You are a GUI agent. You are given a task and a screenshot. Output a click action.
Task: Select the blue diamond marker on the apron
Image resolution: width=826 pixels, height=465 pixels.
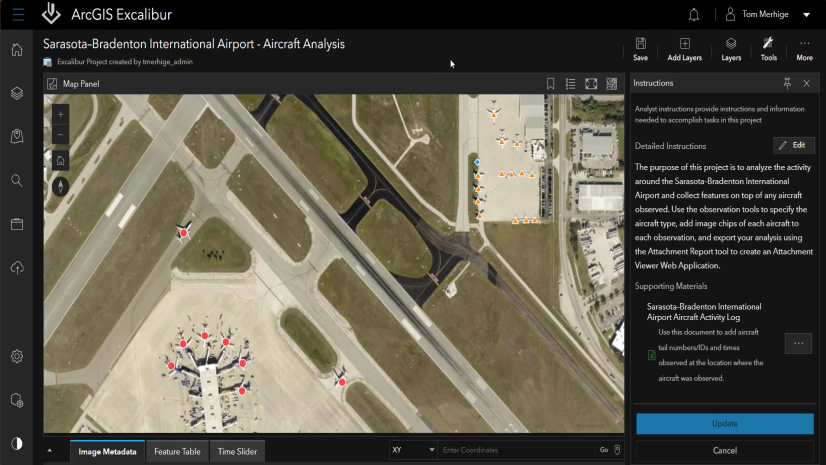(477, 162)
